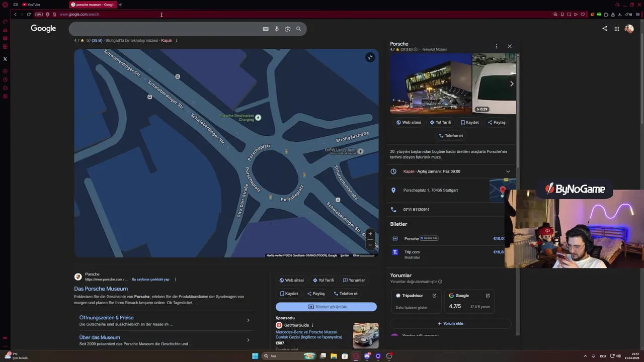Click Yol Tarifi in side panel
The image size is (644, 362).
[441, 122]
